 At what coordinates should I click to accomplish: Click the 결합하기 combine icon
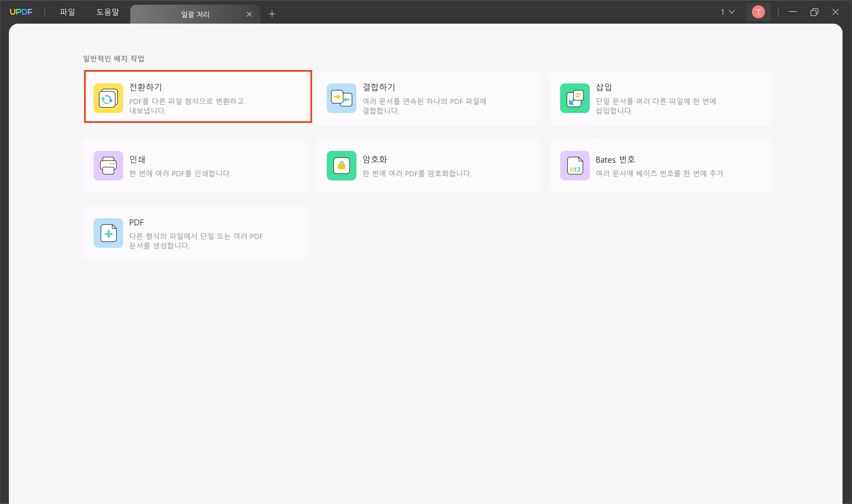click(x=341, y=98)
